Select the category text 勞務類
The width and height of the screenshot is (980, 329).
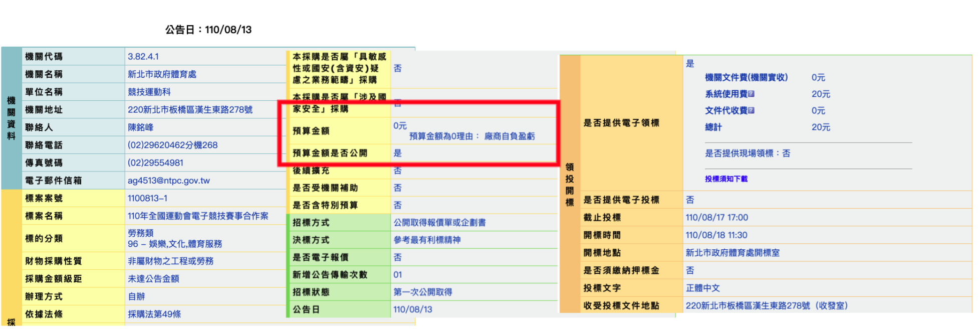pos(141,233)
